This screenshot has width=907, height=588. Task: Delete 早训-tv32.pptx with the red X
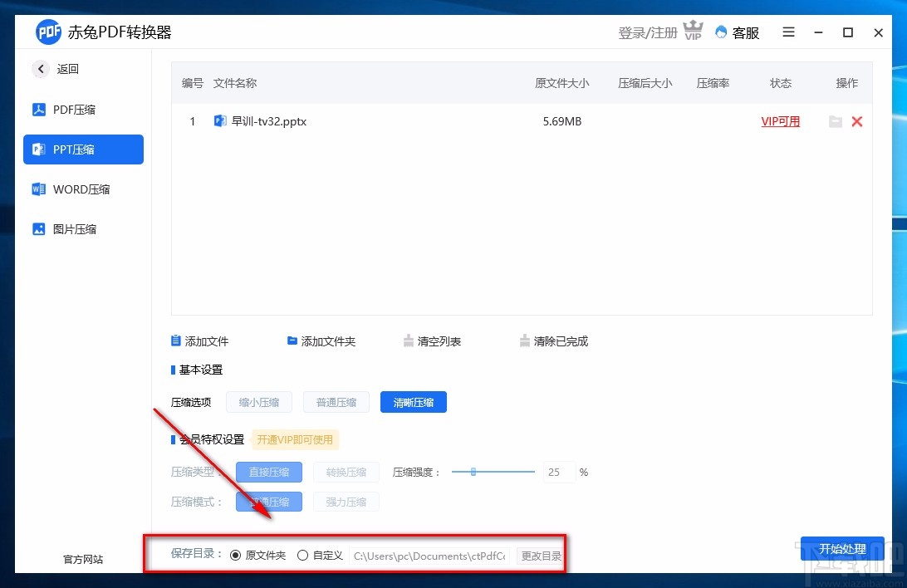857,121
